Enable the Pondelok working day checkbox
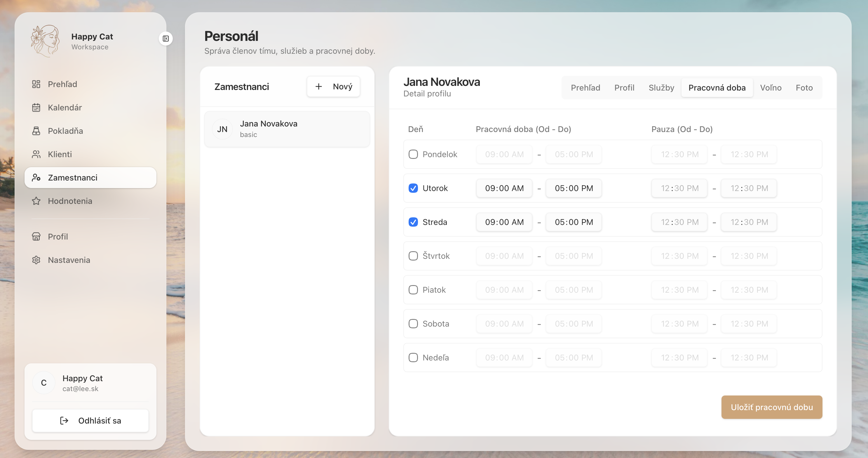This screenshot has width=868, height=458. pyautogui.click(x=413, y=154)
